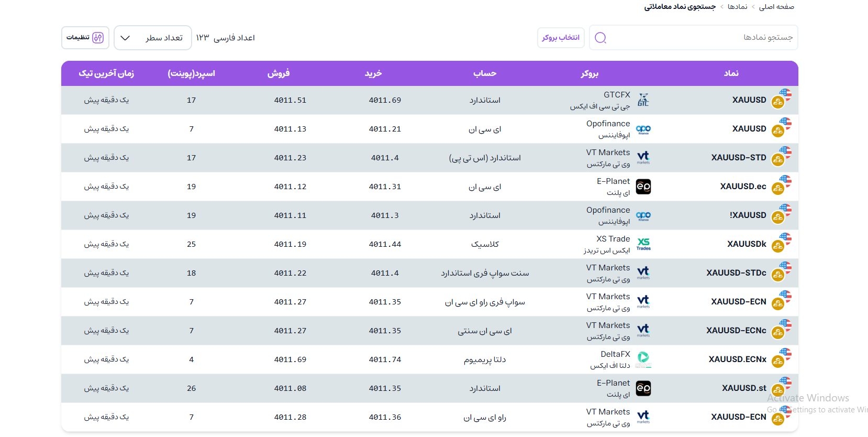Click account type ای سی ان سنتی
Image resolution: width=868 pixels, height=437 pixels.
[485, 331]
